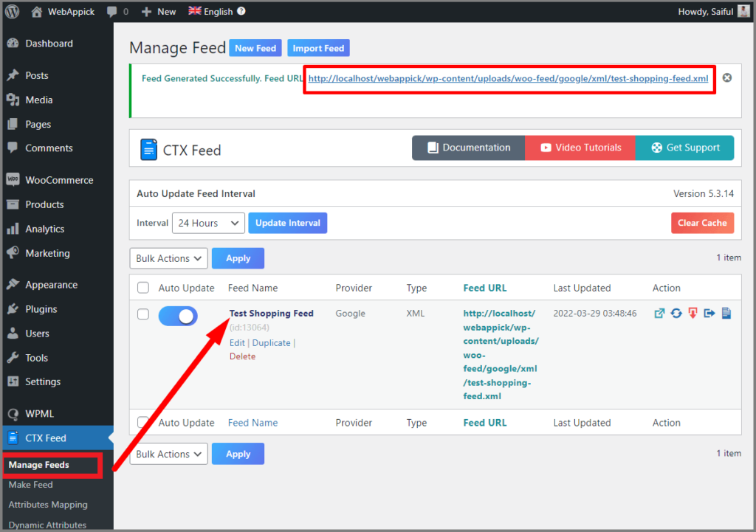Click the regenerate feed refresh icon
This screenshot has height=532, width=756.
click(676, 314)
